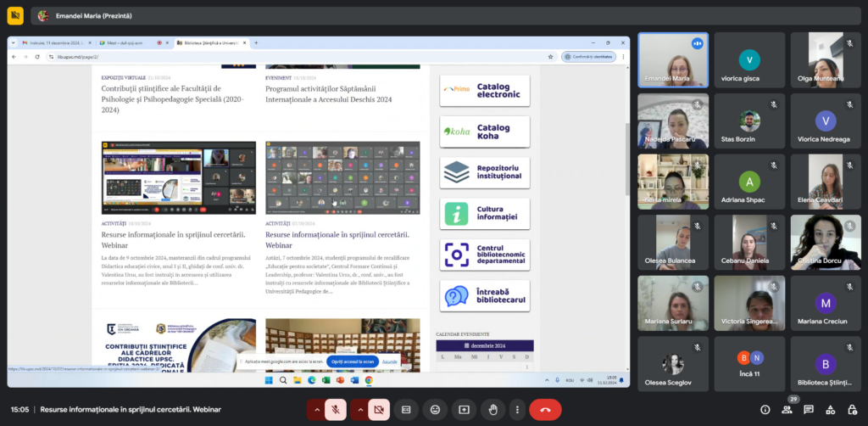
Task: Go forward in the shared browser
Action: 25,57
